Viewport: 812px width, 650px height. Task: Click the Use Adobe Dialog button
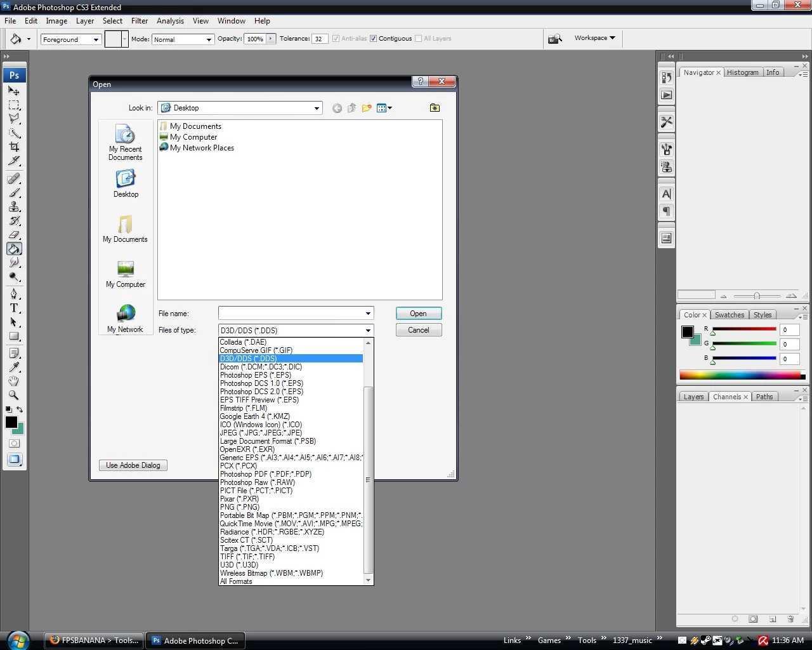pyautogui.click(x=133, y=465)
